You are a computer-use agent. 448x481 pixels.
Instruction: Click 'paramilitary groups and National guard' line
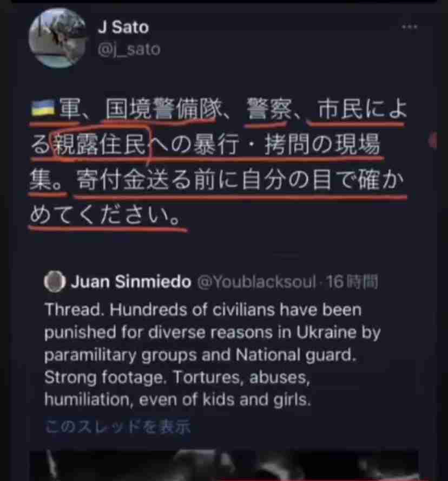pyautogui.click(x=200, y=355)
